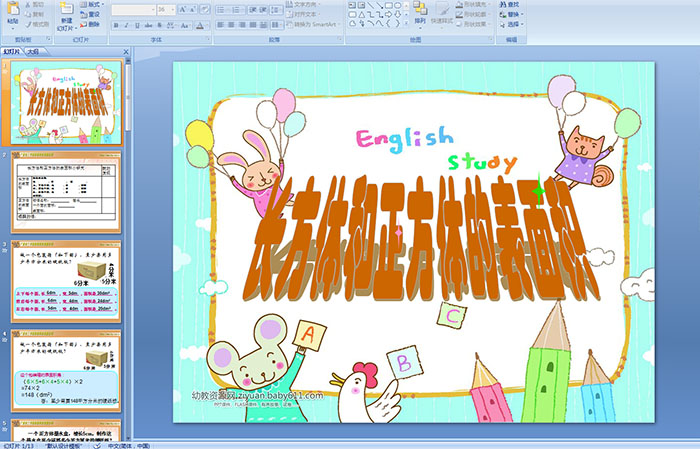Viewport: 700px width, 449px height.
Task: Select the Right Brace shape
Action: pos(397,24)
